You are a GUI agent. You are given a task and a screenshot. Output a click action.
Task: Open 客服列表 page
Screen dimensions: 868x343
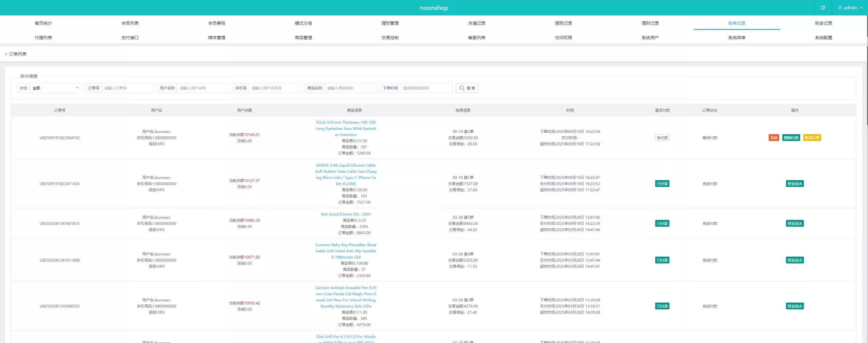pos(477,38)
